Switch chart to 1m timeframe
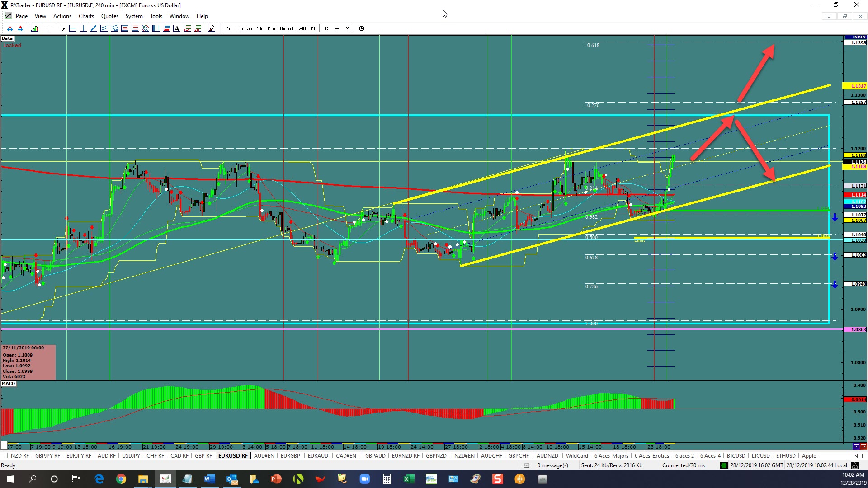The height and width of the screenshot is (488, 868). click(x=230, y=28)
